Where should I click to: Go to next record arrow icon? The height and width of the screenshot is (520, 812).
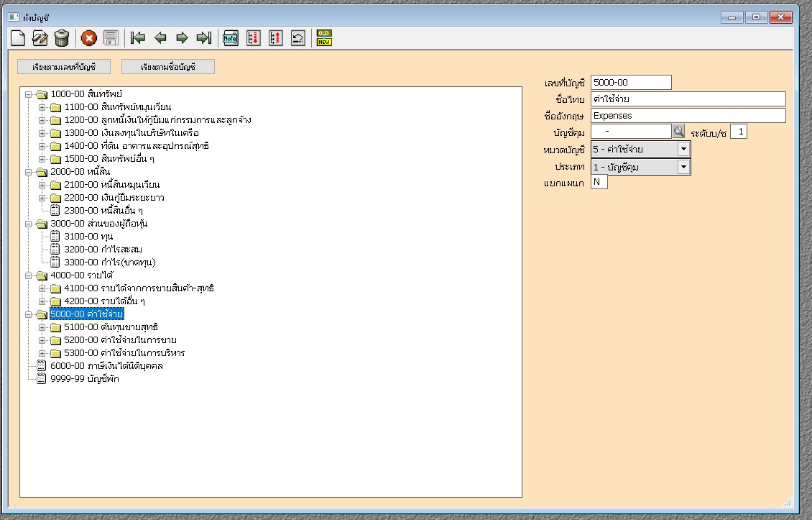click(x=182, y=38)
